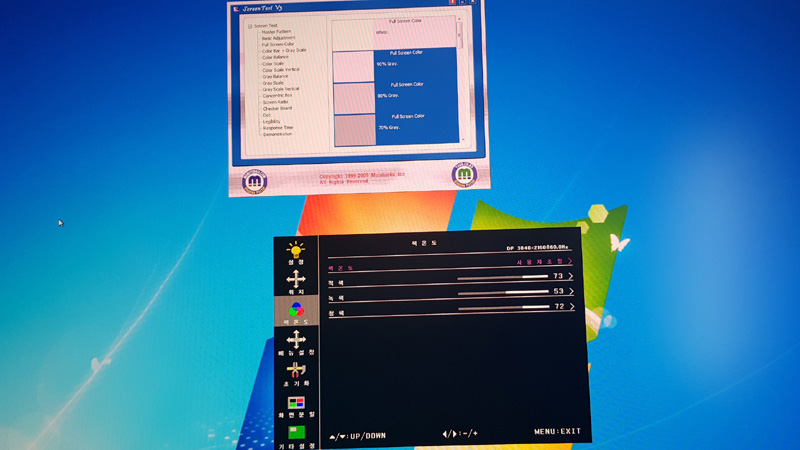Choose the Response Time test
This screenshot has height=450, width=800.
pos(278,127)
